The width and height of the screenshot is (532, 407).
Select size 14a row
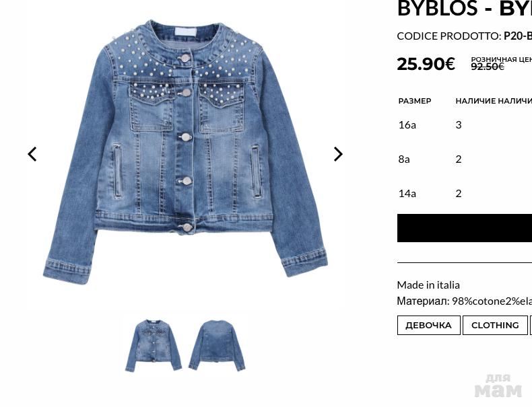(465, 194)
